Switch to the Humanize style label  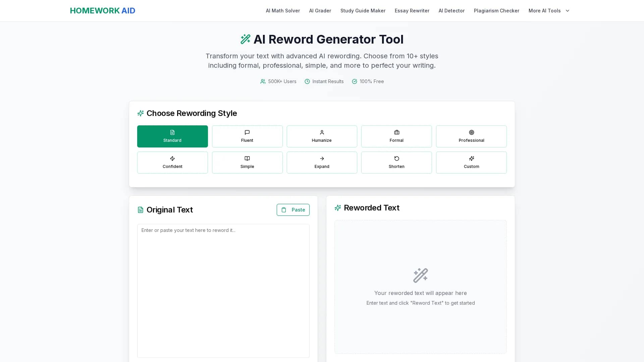tap(322, 140)
